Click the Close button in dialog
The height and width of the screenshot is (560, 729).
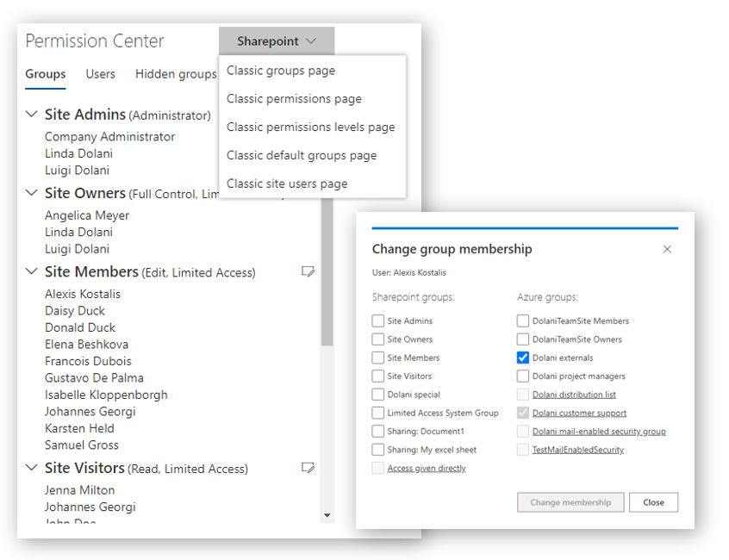pos(653,502)
